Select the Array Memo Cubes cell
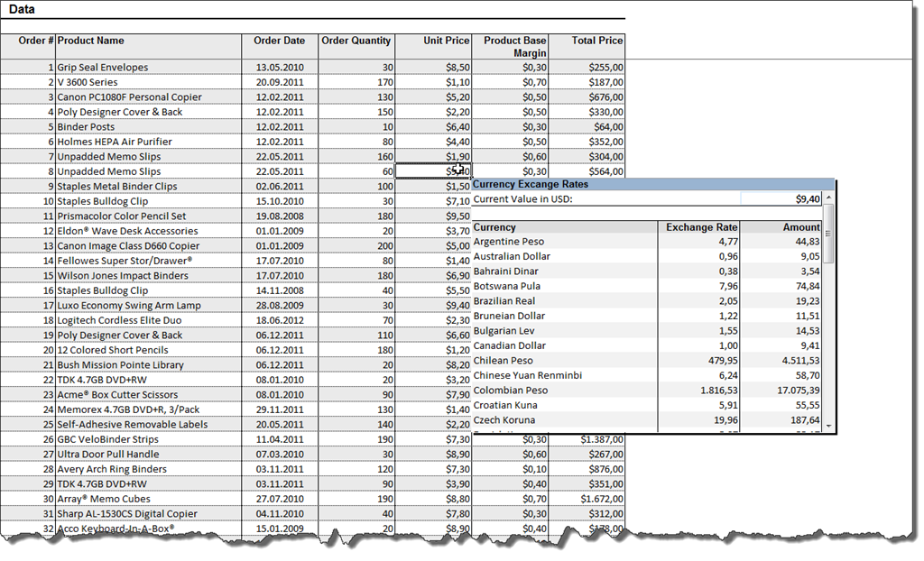Image resolution: width=924 pixels, height=561 pixels. (149, 499)
